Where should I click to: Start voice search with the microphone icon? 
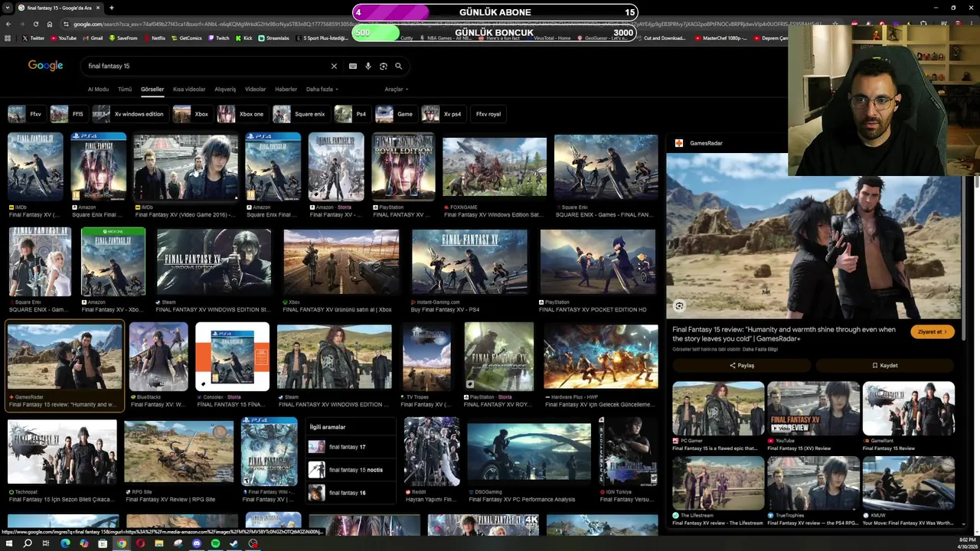367,66
